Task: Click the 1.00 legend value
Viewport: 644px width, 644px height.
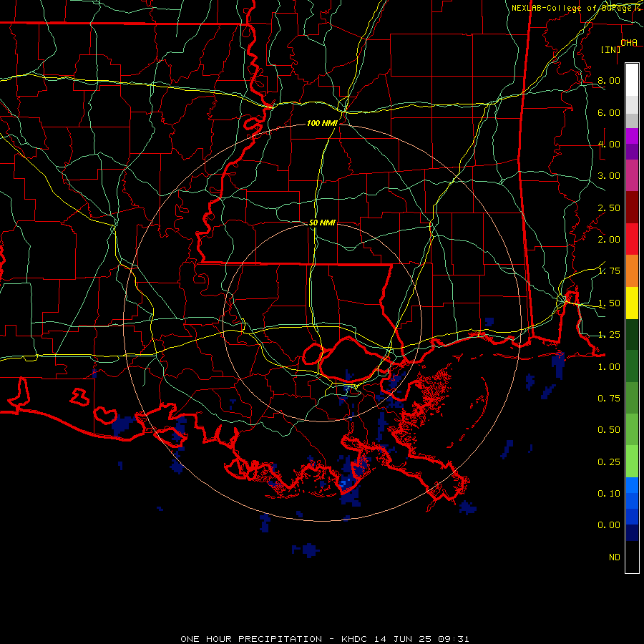Action: tap(609, 367)
